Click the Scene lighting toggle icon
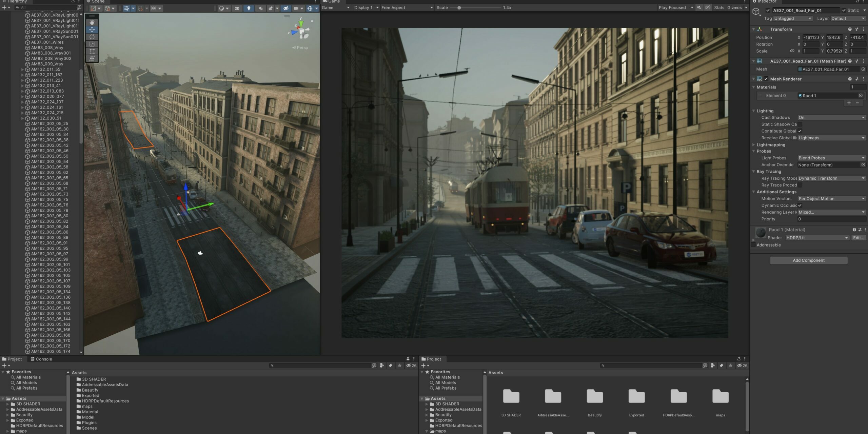 (248, 8)
